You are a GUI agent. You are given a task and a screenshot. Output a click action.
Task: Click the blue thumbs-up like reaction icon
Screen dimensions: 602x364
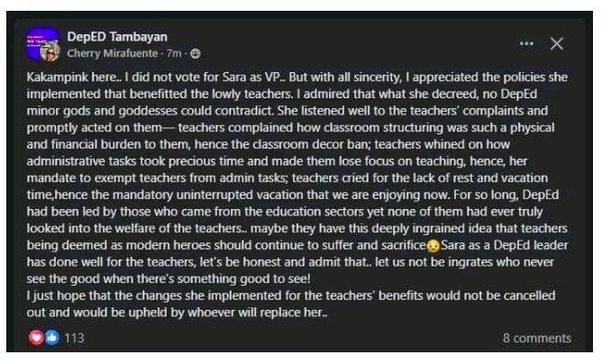[x=49, y=338]
